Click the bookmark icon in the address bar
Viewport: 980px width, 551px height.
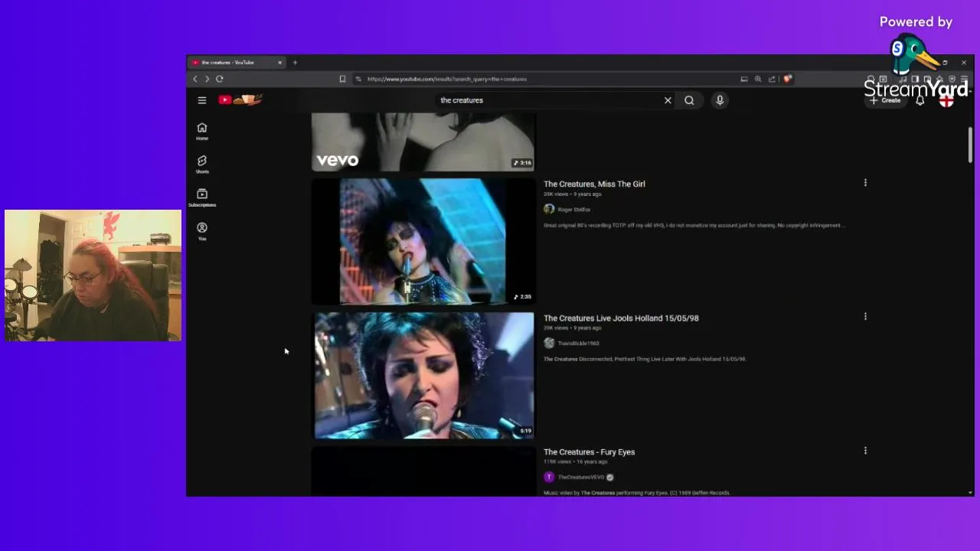[342, 79]
